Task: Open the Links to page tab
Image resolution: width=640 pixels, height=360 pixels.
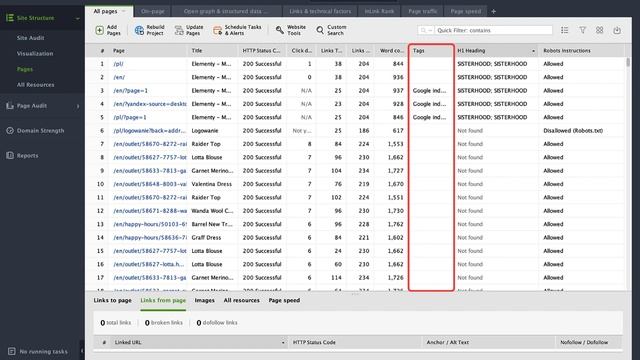Action: (x=113, y=300)
